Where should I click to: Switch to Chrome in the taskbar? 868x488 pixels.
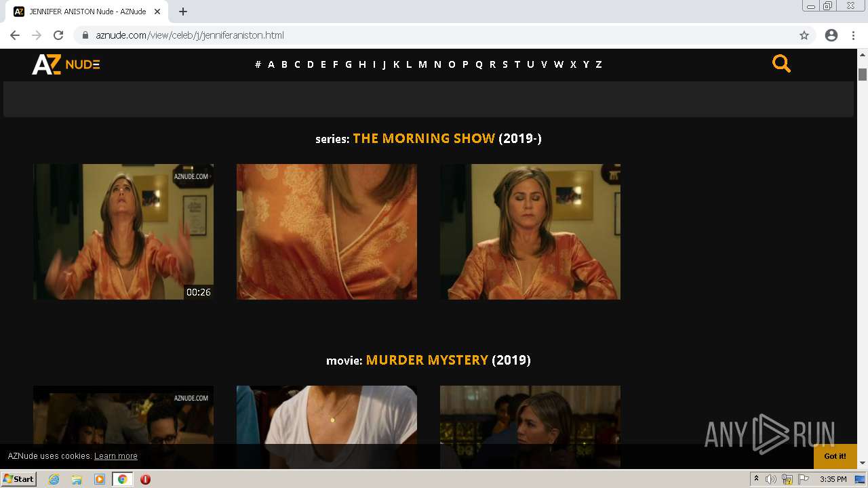coord(122,479)
